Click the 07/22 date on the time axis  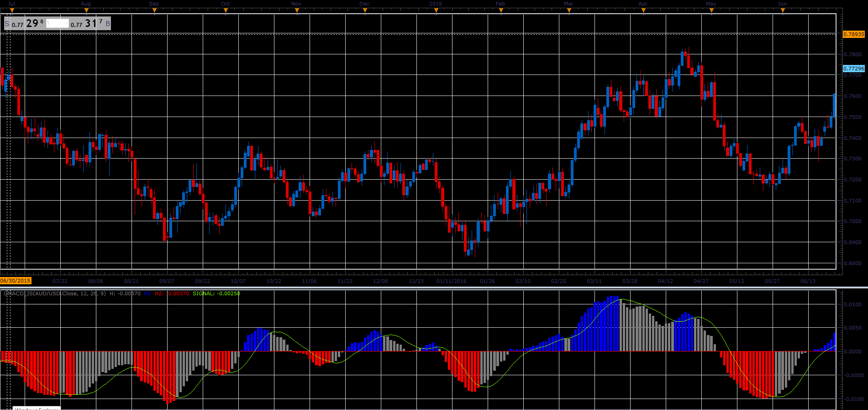[x=60, y=281]
